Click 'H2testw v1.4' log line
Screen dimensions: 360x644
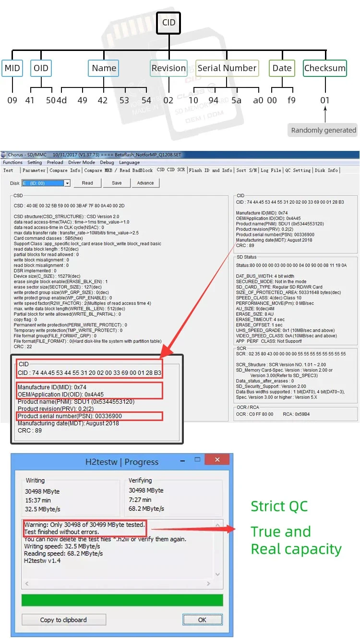click(x=42, y=560)
